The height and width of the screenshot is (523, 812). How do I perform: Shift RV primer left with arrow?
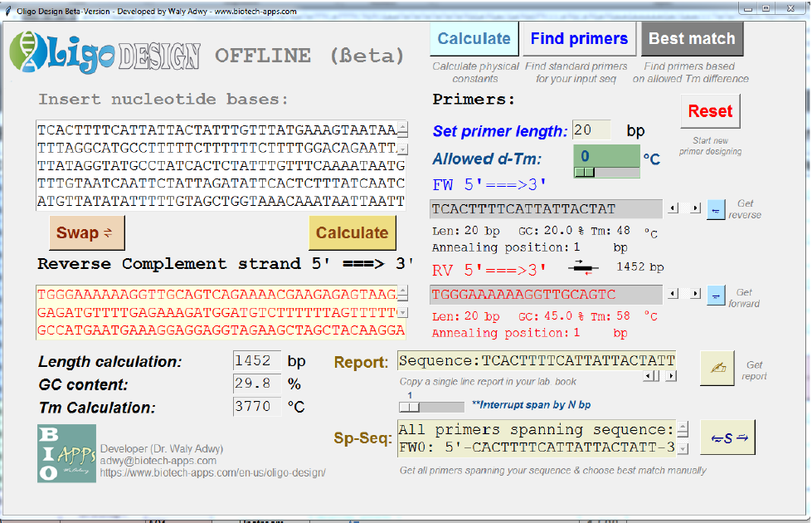click(x=673, y=294)
